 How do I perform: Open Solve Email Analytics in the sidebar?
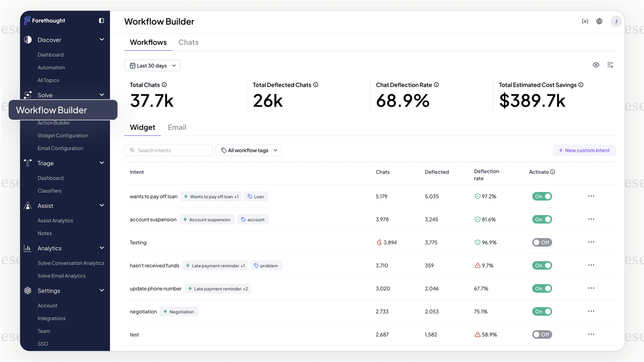(x=62, y=275)
